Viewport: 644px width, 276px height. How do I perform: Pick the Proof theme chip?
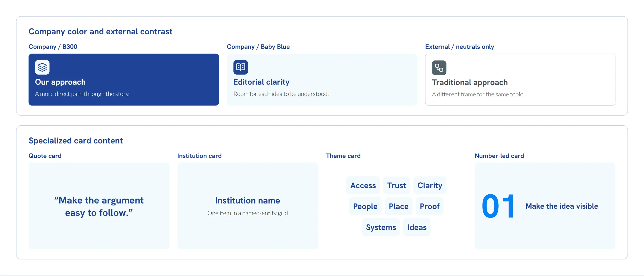(x=430, y=206)
